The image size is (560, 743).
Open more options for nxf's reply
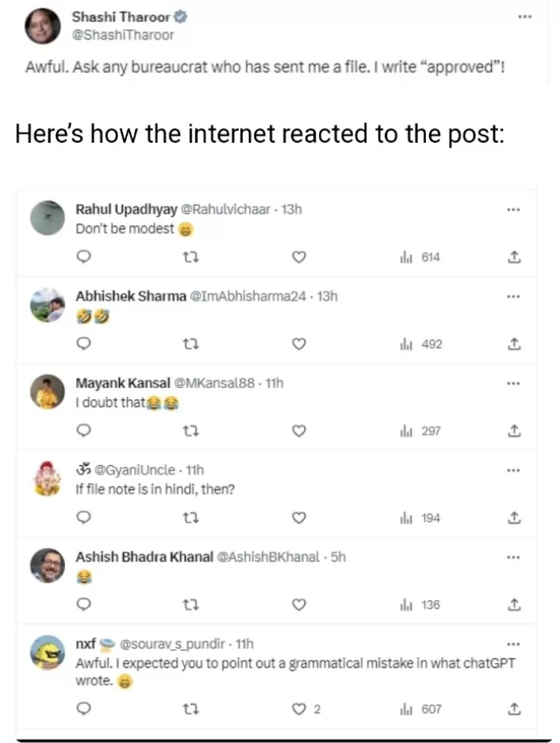(512, 644)
